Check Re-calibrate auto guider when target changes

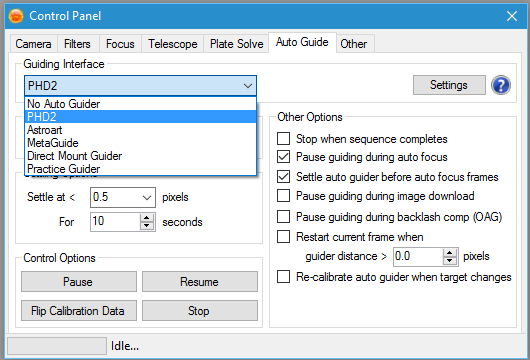coord(283,277)
